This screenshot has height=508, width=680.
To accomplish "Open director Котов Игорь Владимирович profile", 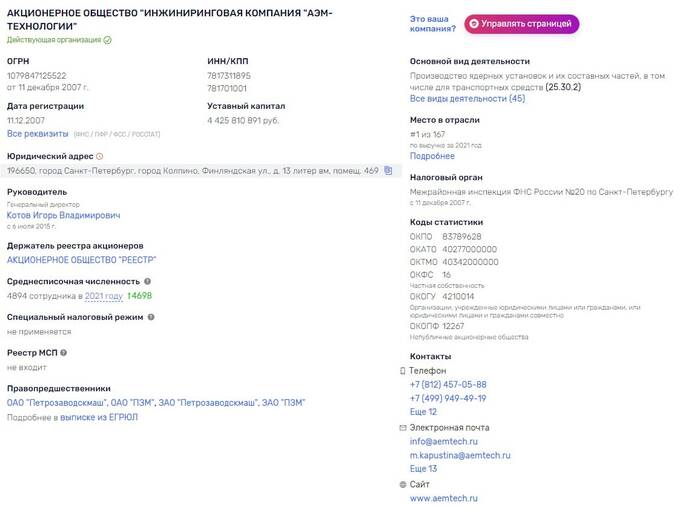I will pos(64,215).
